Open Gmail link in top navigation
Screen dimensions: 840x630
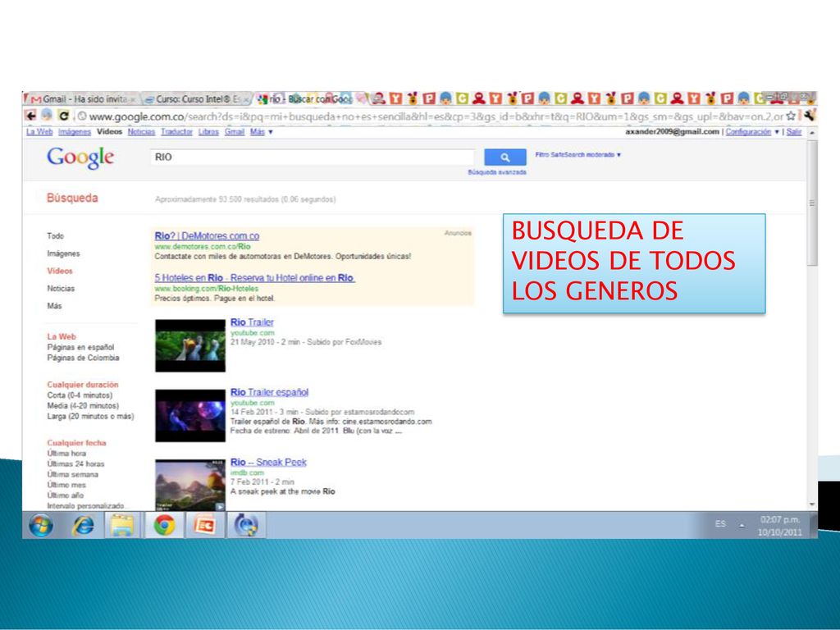tap(235, 132)
